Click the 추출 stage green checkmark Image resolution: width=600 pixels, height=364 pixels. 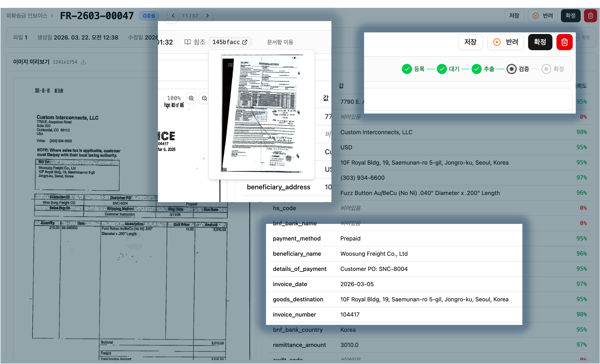pos(477,69)
